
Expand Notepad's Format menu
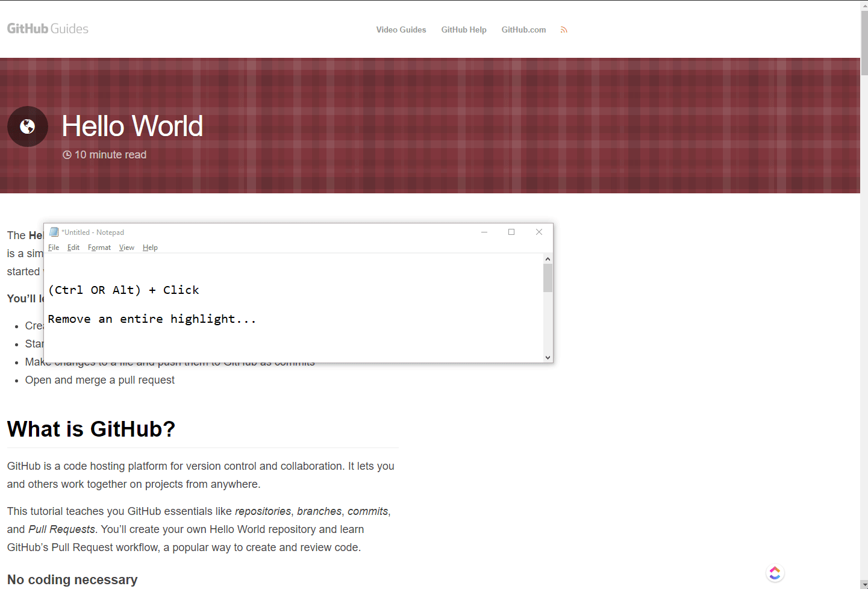point(99,248)
